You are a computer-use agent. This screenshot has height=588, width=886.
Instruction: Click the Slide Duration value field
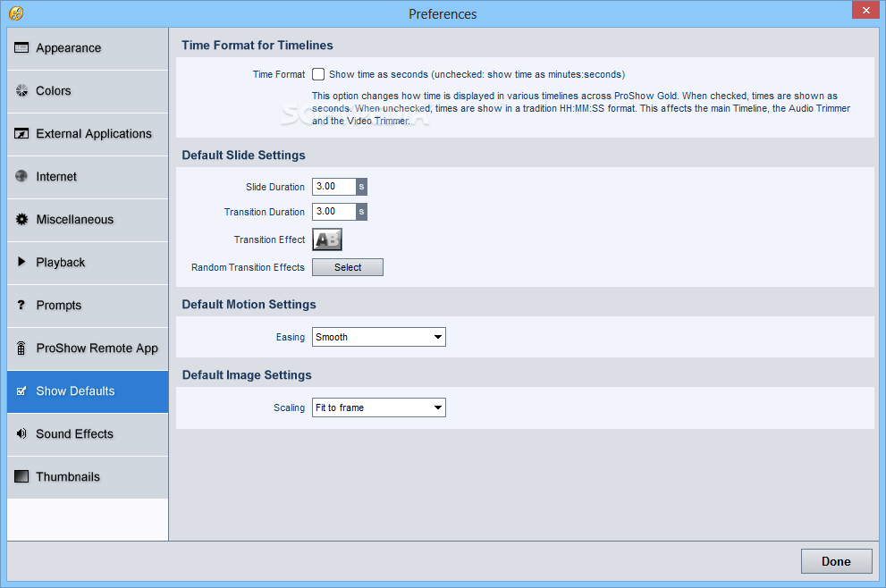click(334, 187)
